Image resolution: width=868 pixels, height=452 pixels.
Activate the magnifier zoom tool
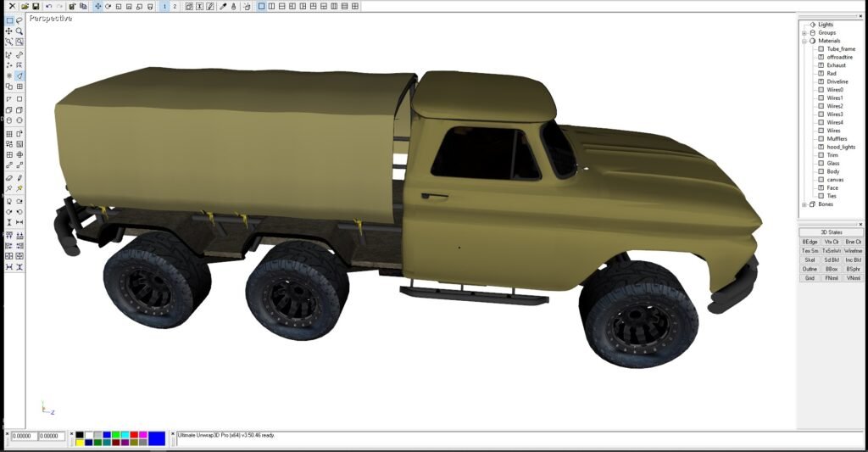(x=19, y=31)
